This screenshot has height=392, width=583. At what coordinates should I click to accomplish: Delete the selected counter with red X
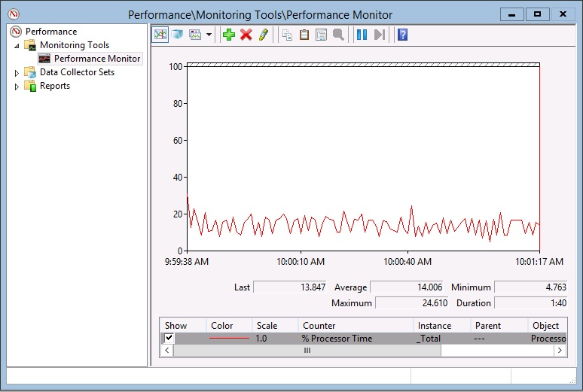coord(246,35)
